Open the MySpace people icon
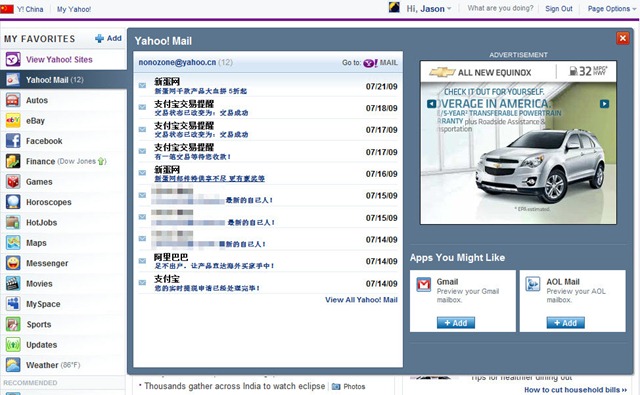This screenshot has height=395, width=640. point(13,304)
